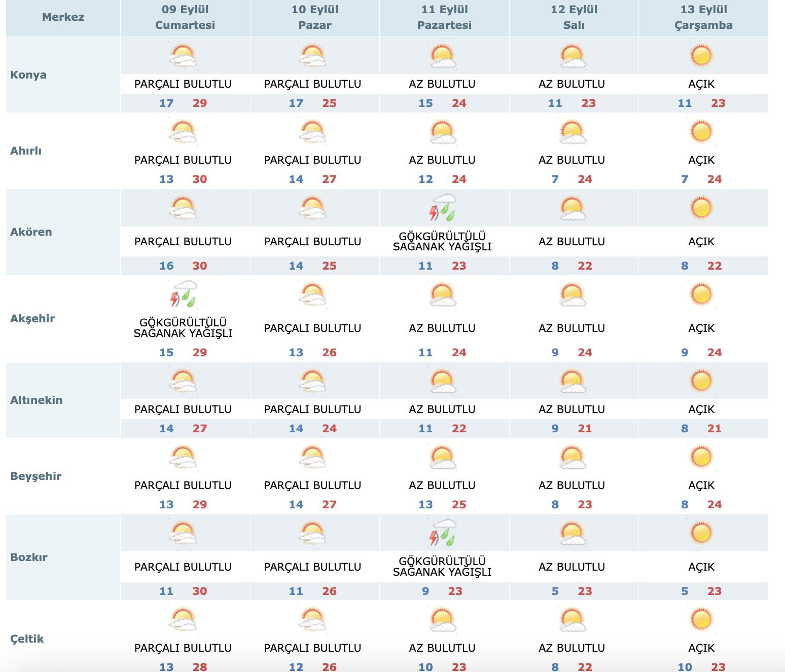Click Ahırlı's 12 Eylül weather icon
This screenshot has height=672, width=785.
[x=573, y=132]
